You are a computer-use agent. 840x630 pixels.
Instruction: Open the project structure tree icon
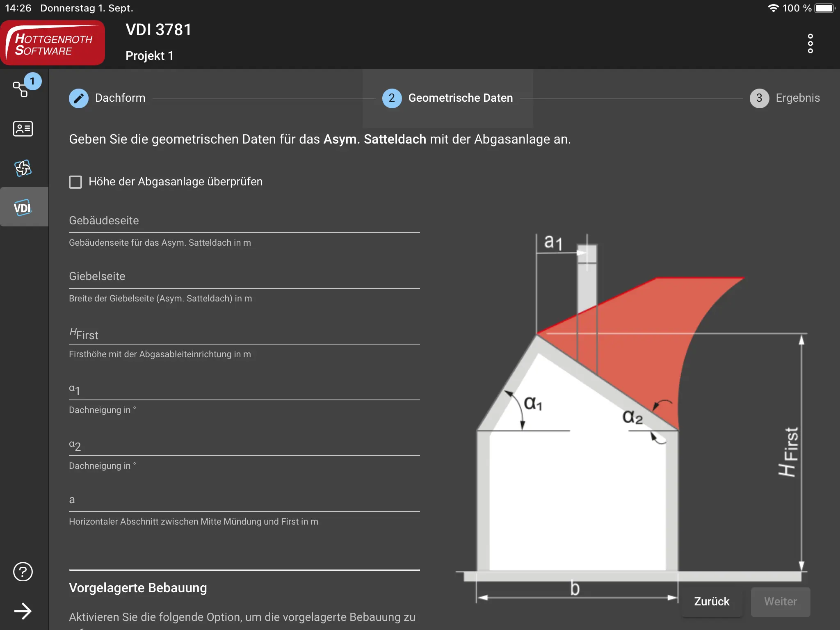tap(21, 89)
